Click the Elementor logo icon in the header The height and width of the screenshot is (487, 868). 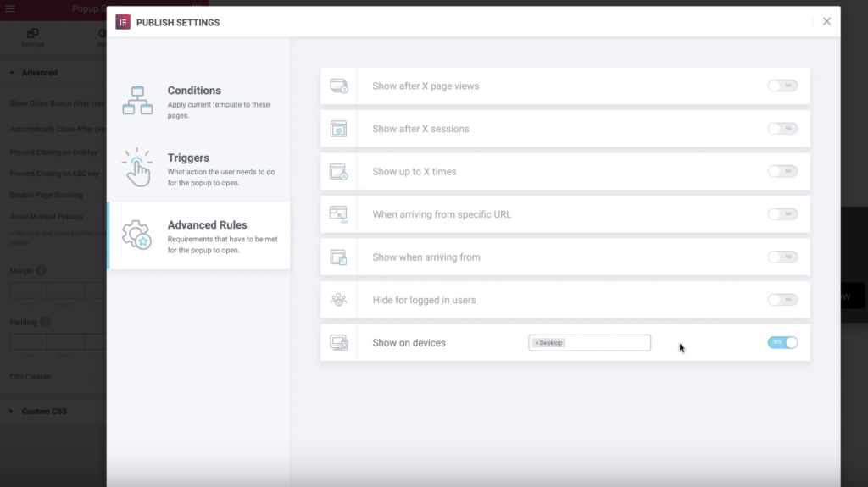[123, 22]
